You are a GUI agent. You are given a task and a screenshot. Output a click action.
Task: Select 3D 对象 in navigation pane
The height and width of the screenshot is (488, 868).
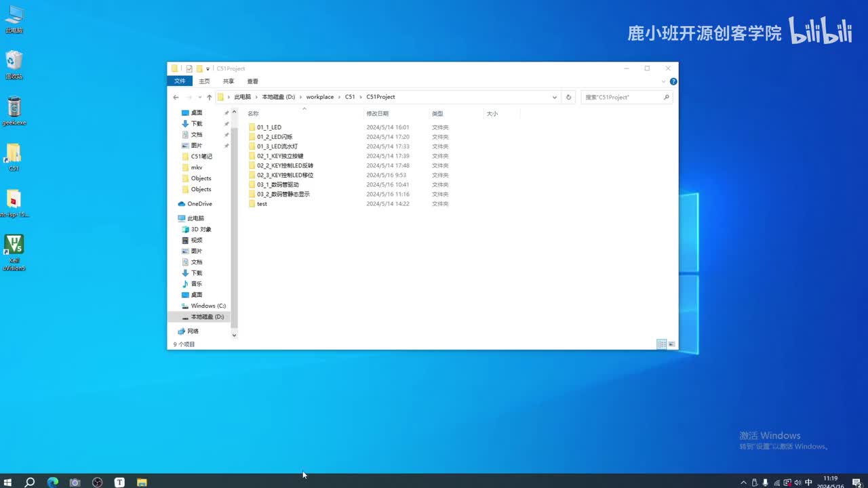pyautogui.click(x=196, y=229)
